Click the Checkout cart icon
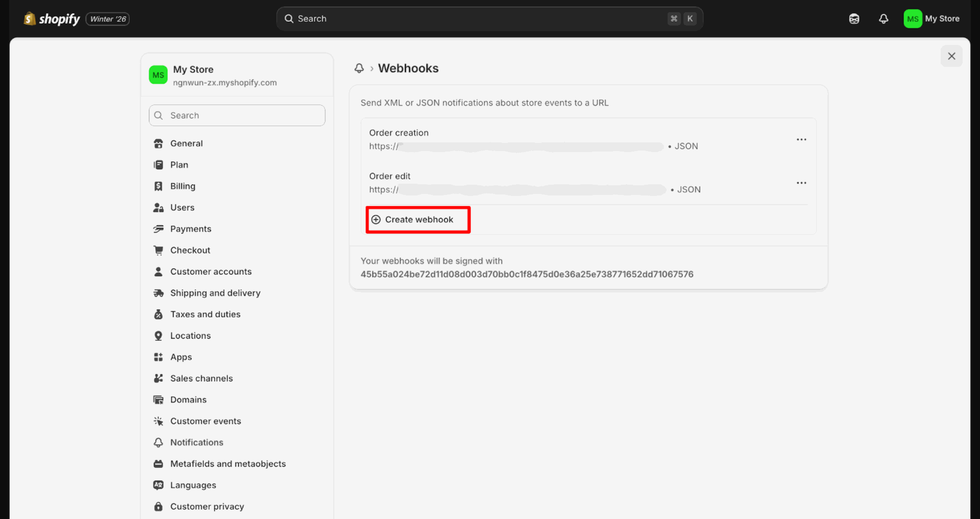 (x=158, y=251)
